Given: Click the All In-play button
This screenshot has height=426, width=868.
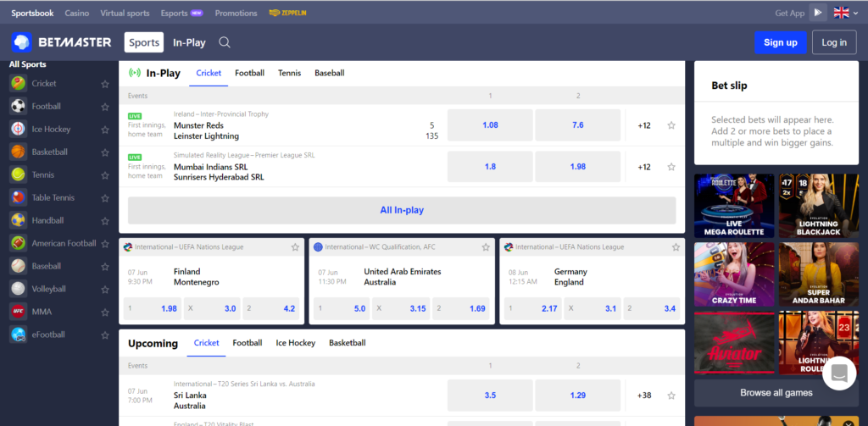Looking at the screenshot, I should [402, 210].
